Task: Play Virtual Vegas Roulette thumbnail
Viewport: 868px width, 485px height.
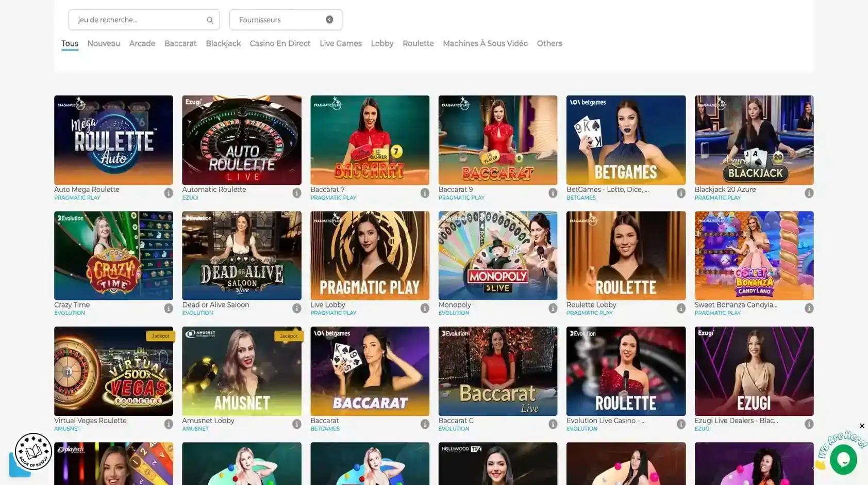Action: pos(113,371)
